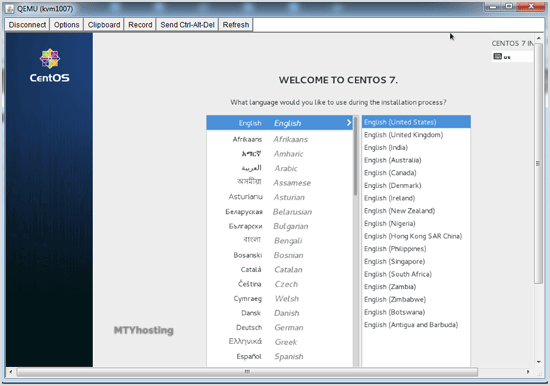Send Ctrl-Alt-Del to the VM

coord(187,25)
